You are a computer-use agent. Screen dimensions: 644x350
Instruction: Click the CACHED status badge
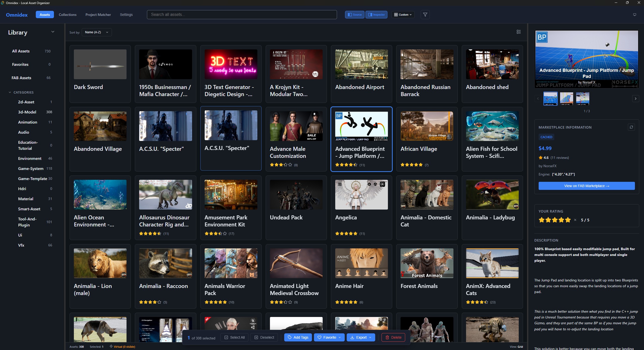(546, 137)
